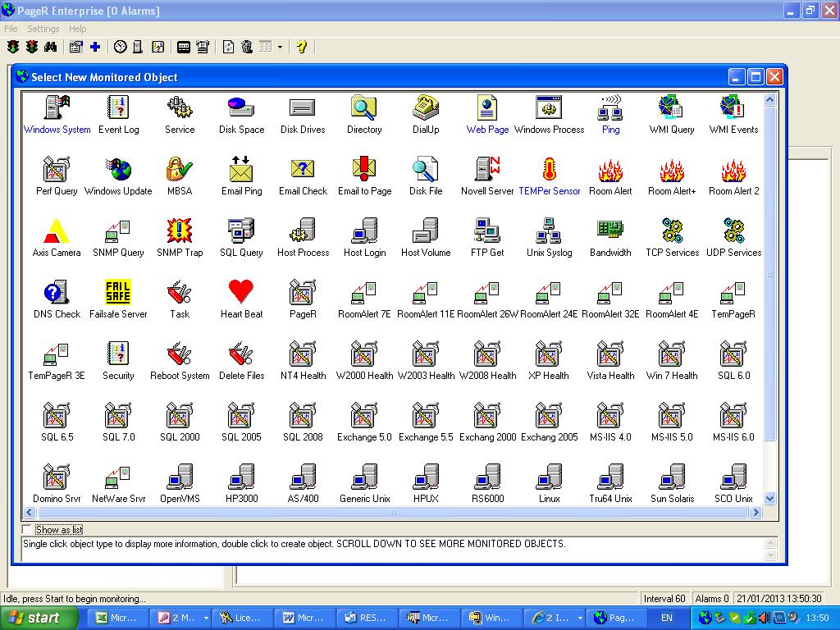Choose the FTP Get icon
840x630 pixels.
pyautogui.click(x=487, y=231)
